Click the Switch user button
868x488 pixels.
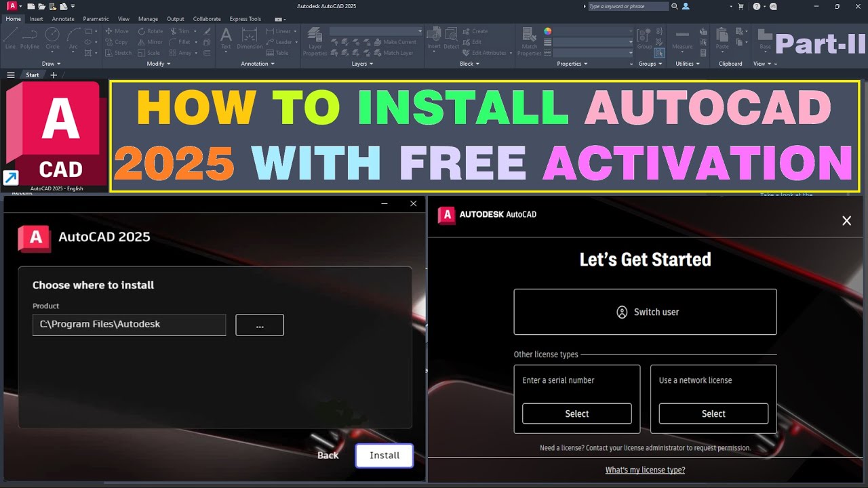pyautogui.click(x=645, y=312)
